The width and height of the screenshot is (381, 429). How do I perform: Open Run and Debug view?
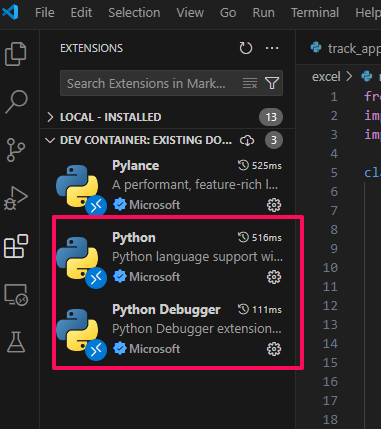15,198
